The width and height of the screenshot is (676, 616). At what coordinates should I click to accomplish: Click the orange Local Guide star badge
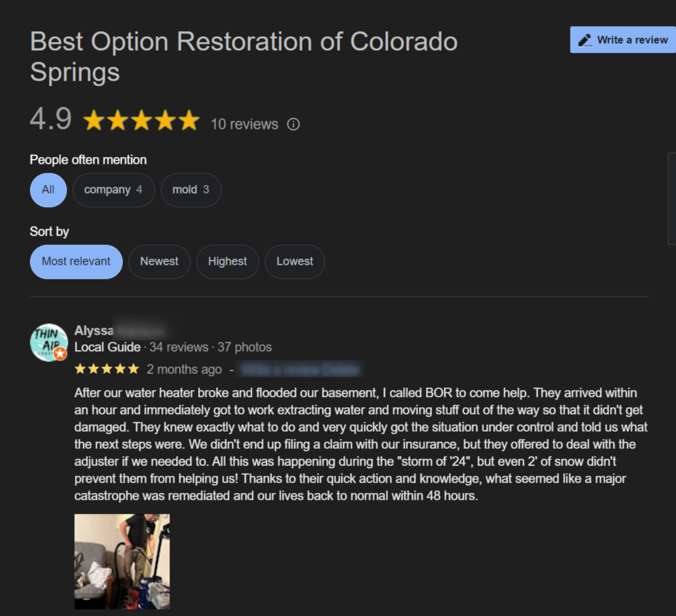coord(60,353)
